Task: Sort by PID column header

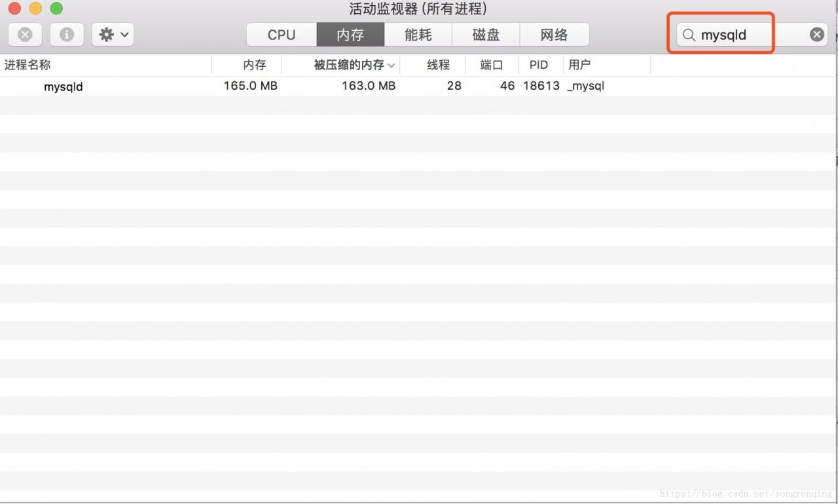Action: [x=538, y=65]
